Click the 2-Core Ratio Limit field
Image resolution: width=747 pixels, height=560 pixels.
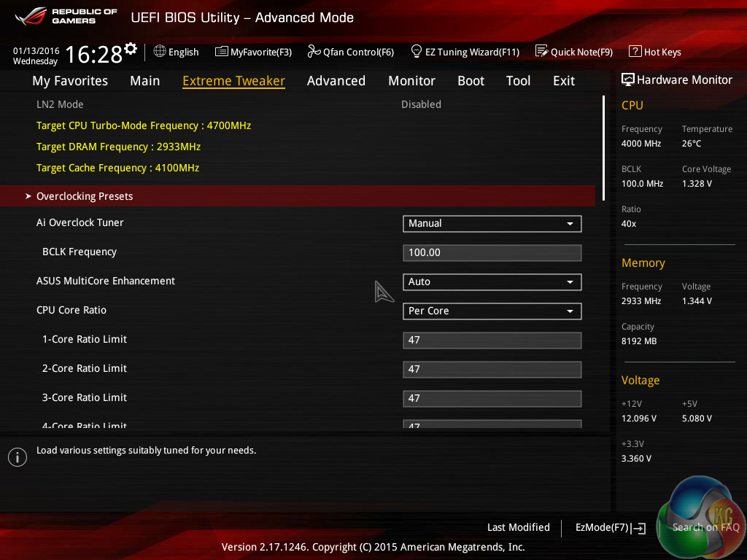[492, 369]
